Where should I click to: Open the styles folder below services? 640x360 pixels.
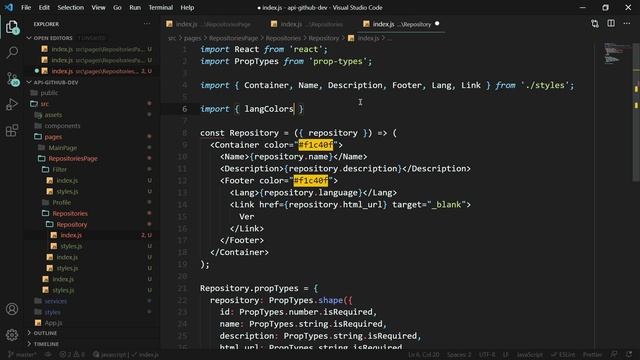[x=52, y=312]
